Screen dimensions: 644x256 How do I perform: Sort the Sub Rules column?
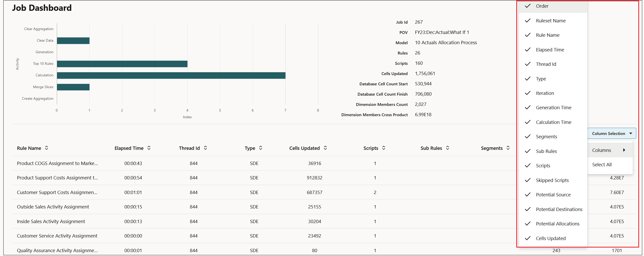pyautogui.click(x=448, y=148)
